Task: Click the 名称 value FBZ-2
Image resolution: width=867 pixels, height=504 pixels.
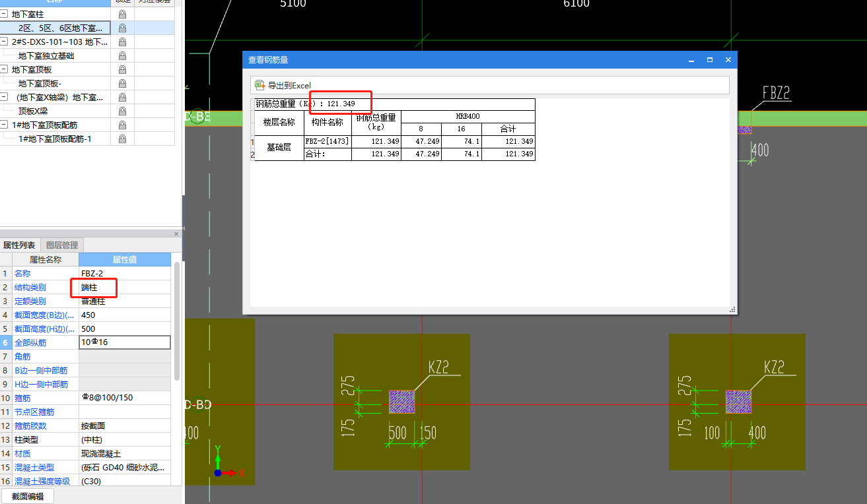Action: [x=125, y=273]
